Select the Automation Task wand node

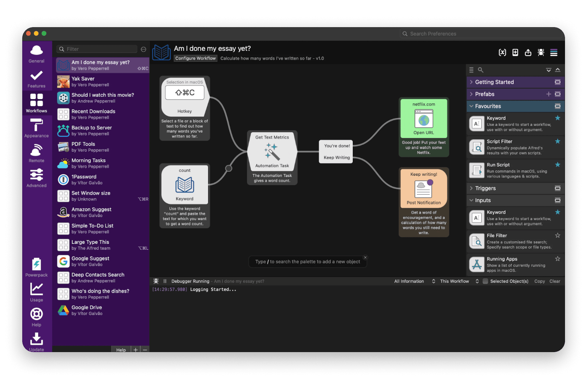coord(272,152)
